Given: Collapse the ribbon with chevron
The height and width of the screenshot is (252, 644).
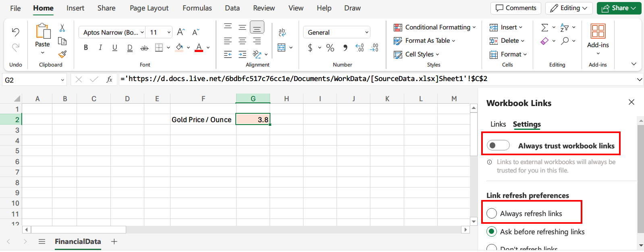Looking at the screenshot, I should pos(634,64).
